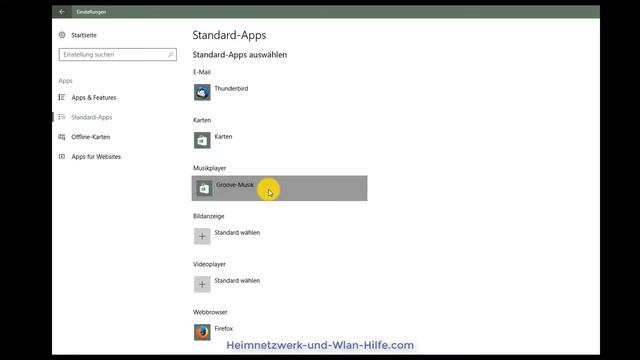Click the Karten app store icon
The height and width of the screenshot is (360, 640).
point(202,140)
